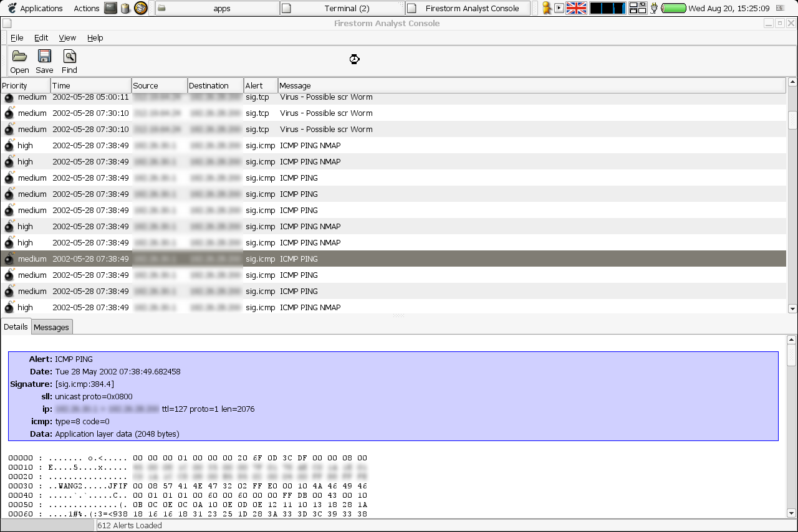Click the Save floppy disk icon
Screen dimensions: 798x532
pyautogui.click(x=44, y=56)
